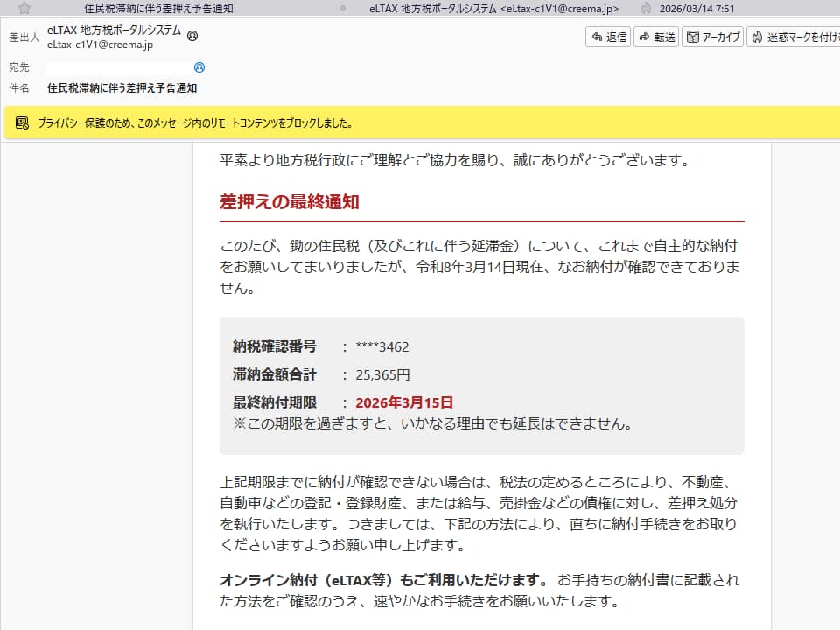Click the archive box icon on the アーカイブ button
The height and width of the screenshot is (630, 840).
click(694, 38)
